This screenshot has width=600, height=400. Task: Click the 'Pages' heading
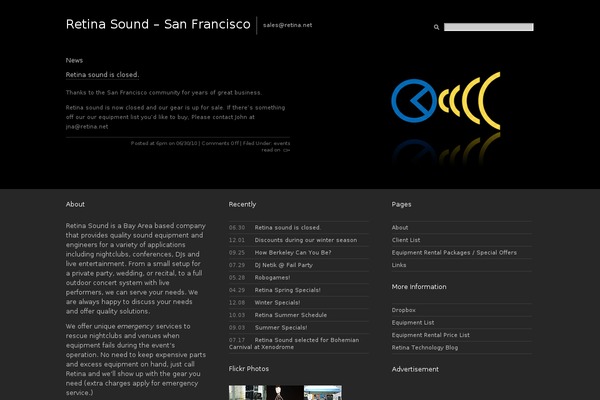point(401,204)
